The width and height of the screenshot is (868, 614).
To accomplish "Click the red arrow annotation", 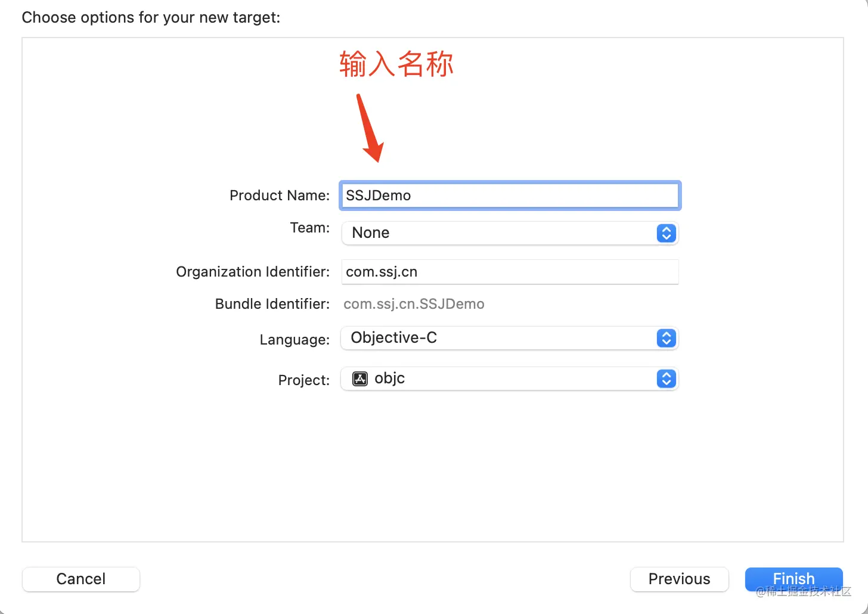I will click(370, 128).
